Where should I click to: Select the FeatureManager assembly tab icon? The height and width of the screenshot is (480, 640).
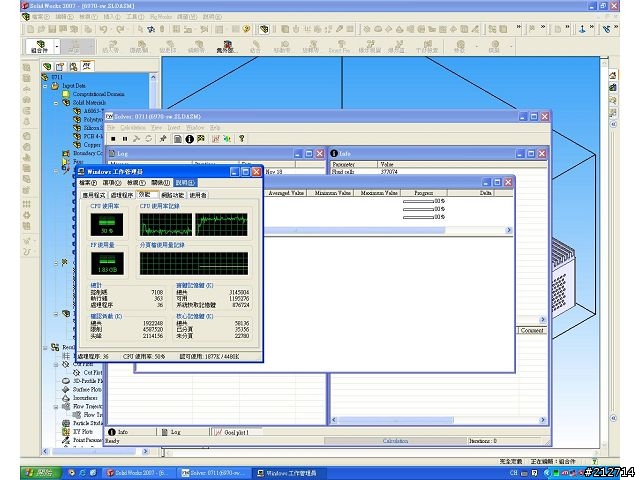point(47,66)
